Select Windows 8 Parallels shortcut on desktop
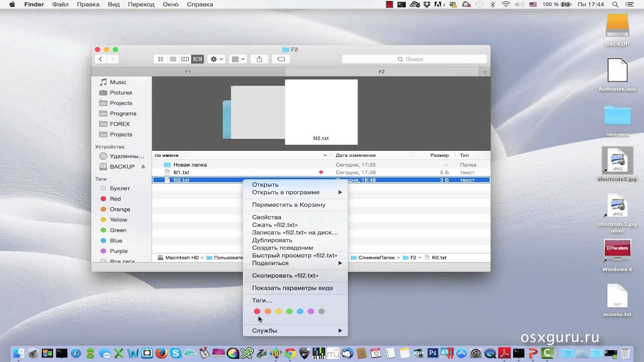 click(x=617, y=255)
